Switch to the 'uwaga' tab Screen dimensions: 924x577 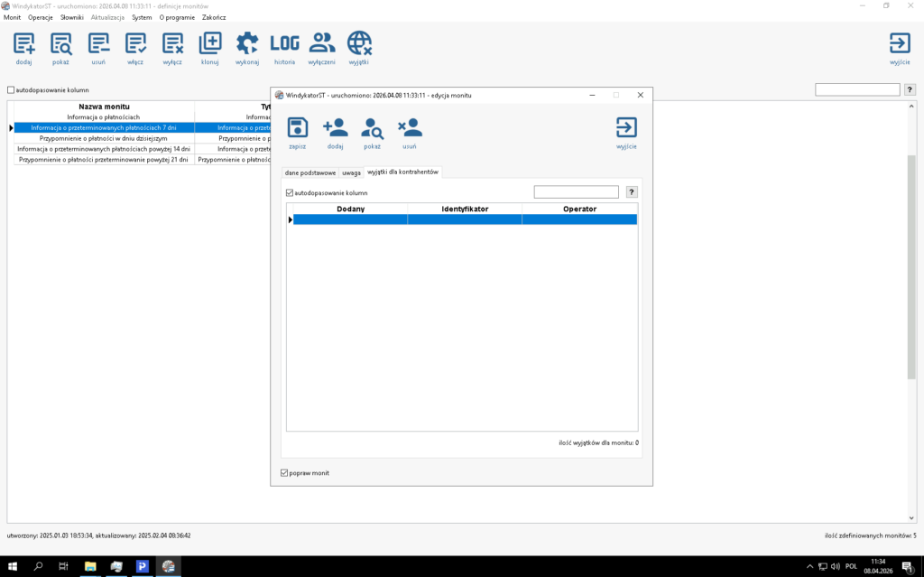(x=351, y=172)
